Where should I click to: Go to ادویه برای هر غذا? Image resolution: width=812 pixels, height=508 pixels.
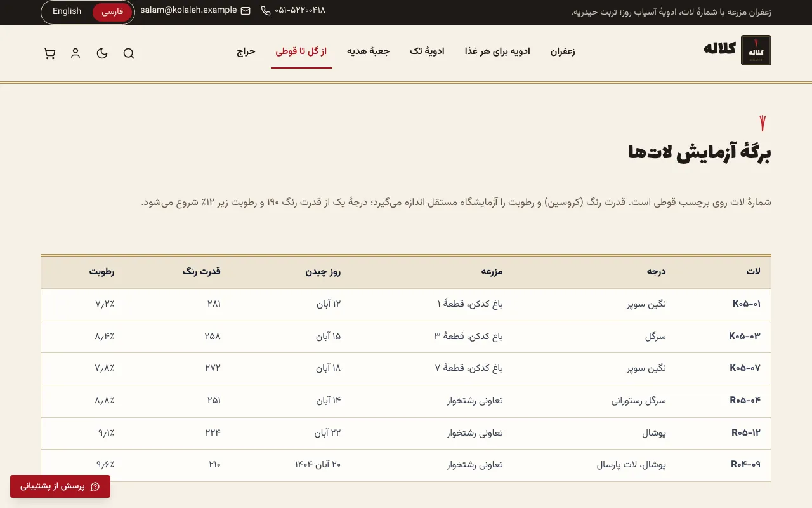pos(497,51)
